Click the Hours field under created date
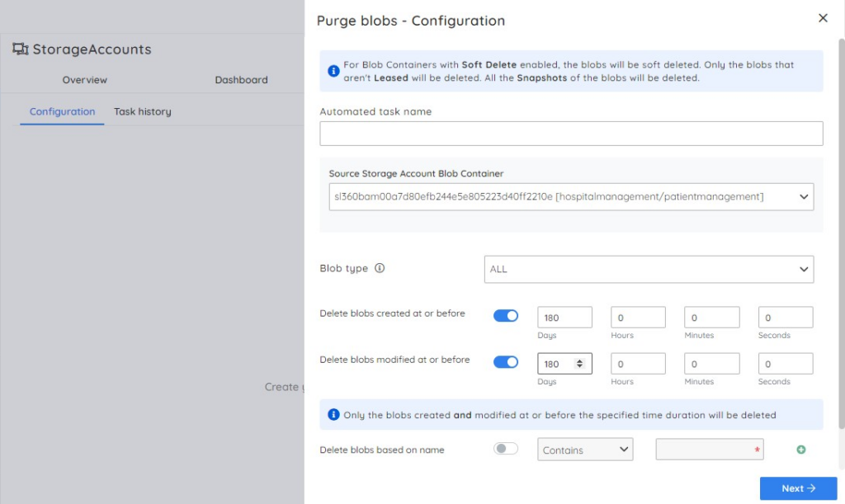This screenshot has height=504, width=845. (637, 317)
